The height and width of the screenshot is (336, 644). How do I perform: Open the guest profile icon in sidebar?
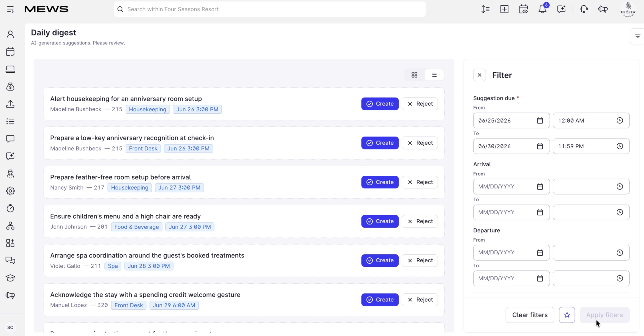coord(10,34)
